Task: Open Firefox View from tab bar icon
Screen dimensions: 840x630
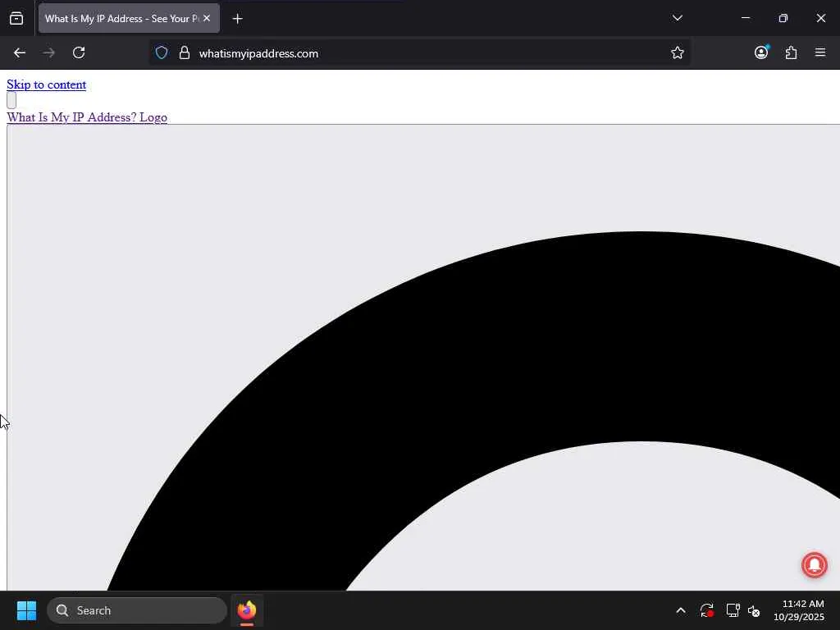Action: [16, 19]
